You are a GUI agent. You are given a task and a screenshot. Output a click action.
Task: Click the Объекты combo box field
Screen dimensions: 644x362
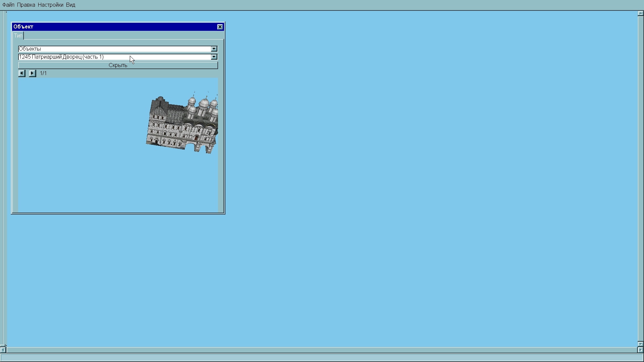coord(114,49)
